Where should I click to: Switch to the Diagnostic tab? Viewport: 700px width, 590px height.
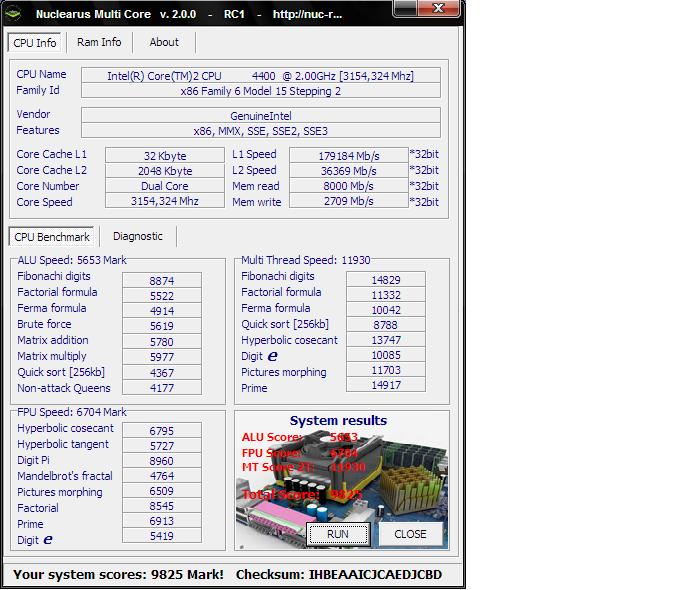pyautogui.click(x=138, y=236)
